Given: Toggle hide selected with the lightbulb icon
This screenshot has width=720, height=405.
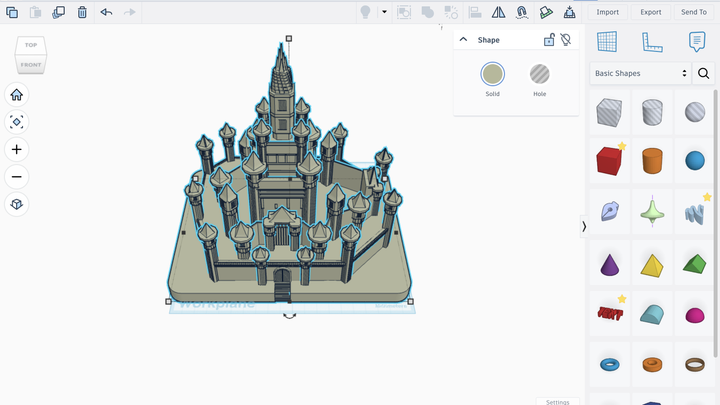Looking at the screenshot, I should point(566,40).
